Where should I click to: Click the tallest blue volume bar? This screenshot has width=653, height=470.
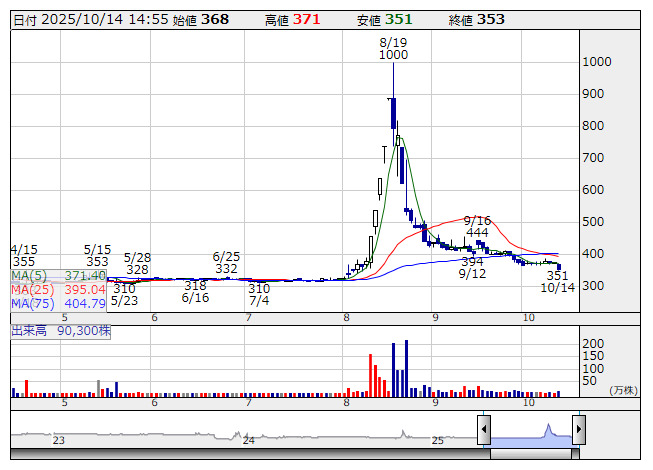[408, 367]
